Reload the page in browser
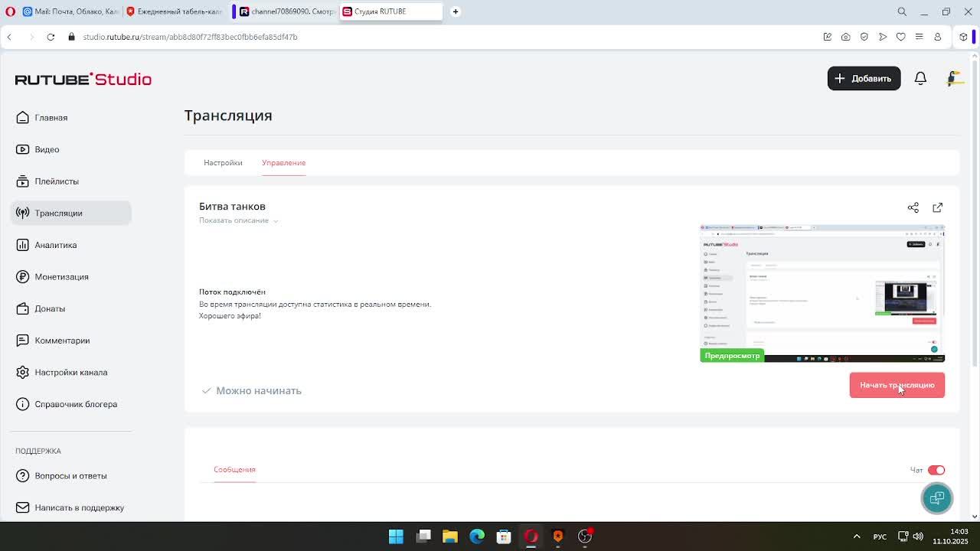The height and width of the screenshot is (551, 980). (51, 37)
